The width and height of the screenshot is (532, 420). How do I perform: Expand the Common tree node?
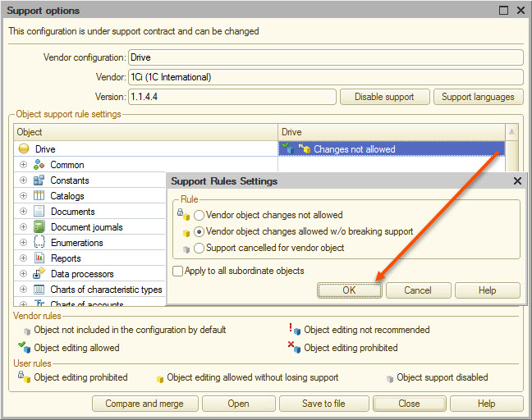pos(23,164)
